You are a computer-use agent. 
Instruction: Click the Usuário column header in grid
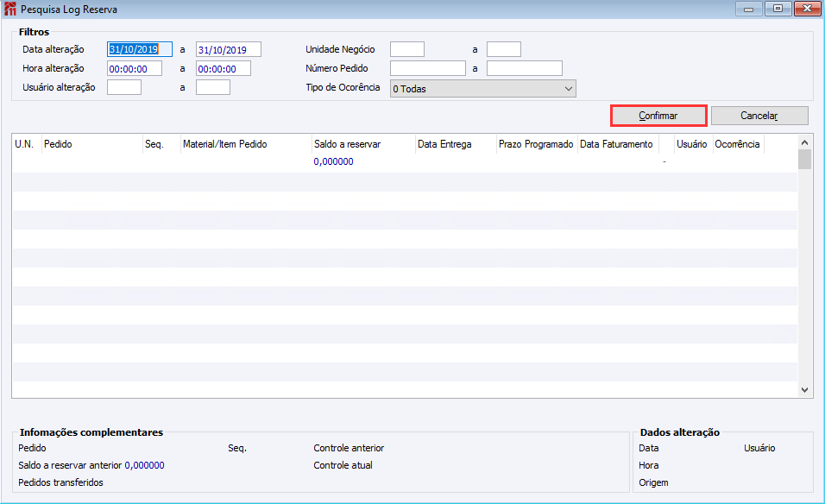pyautogui.click(x=693, y=144)
